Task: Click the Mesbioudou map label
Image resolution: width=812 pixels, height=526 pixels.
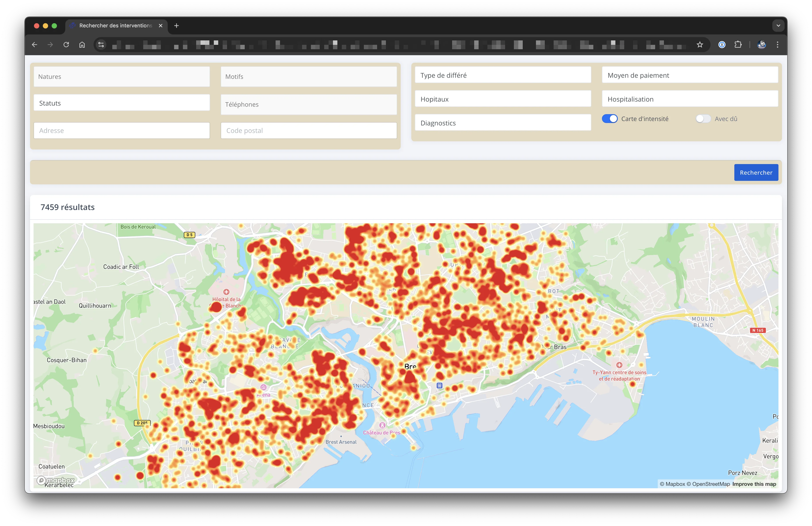Action: coord(49,426)
